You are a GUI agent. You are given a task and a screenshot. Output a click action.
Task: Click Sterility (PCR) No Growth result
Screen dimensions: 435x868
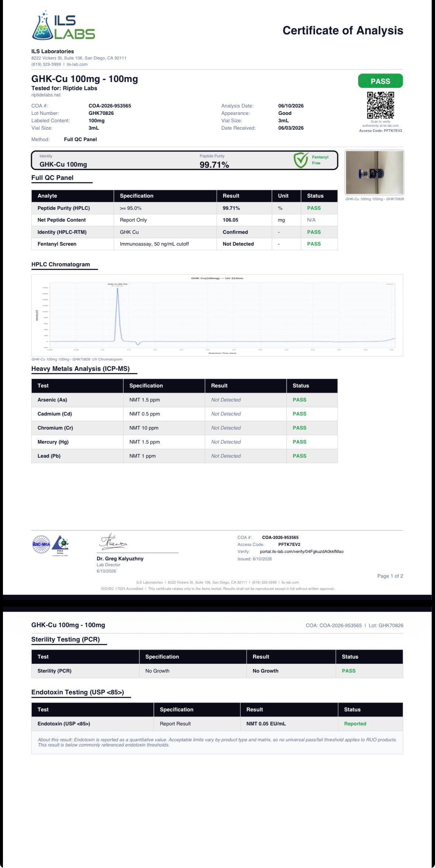[265, 671]
